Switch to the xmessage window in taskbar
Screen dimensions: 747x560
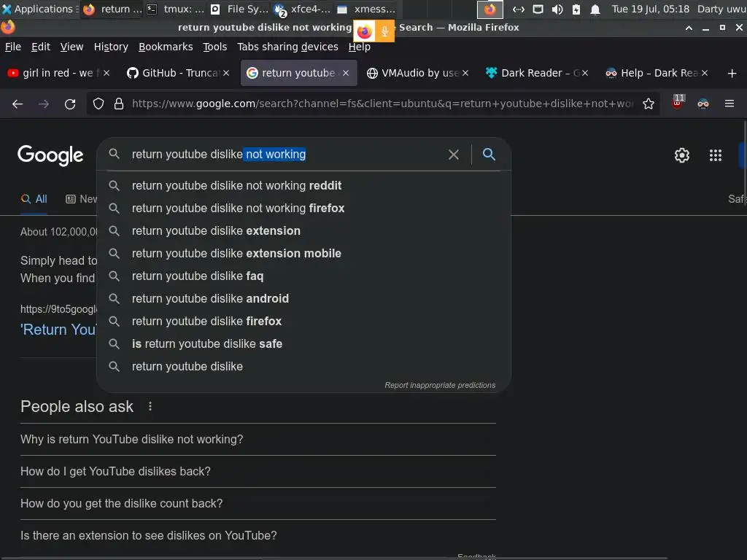pos(366,9)
